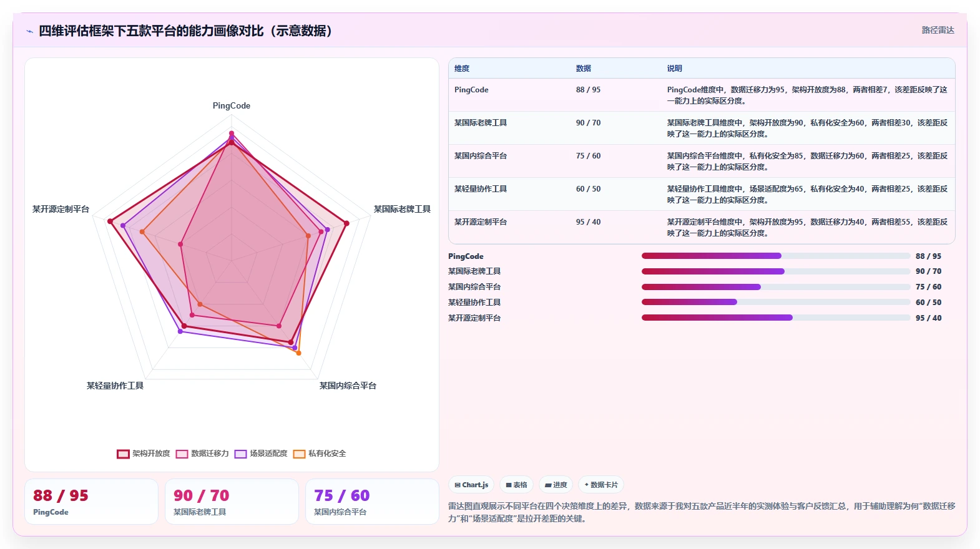This screenshot has height=549, width=980.
Task: Click the PingCode radar axis label
Action: pyautogui.click(x=232, y=106)
